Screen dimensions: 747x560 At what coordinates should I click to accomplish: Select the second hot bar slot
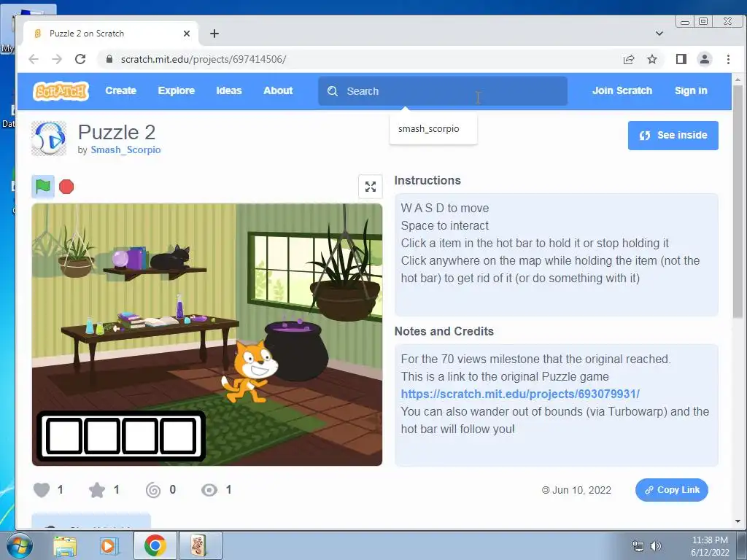(101, 436)
